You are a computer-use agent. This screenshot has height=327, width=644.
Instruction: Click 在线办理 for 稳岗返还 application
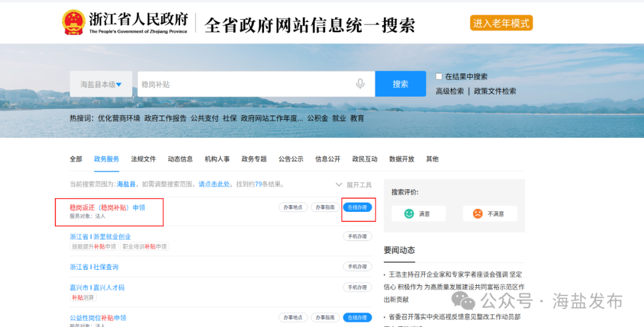click(357, 208)
